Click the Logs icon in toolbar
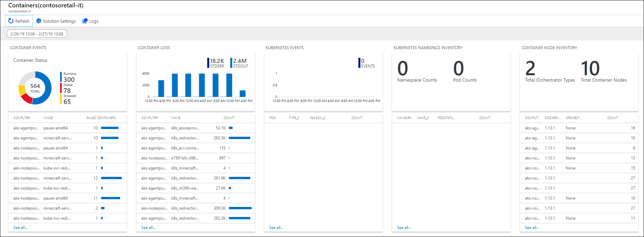Screen dimensions: 644x237 click(85, 21)
